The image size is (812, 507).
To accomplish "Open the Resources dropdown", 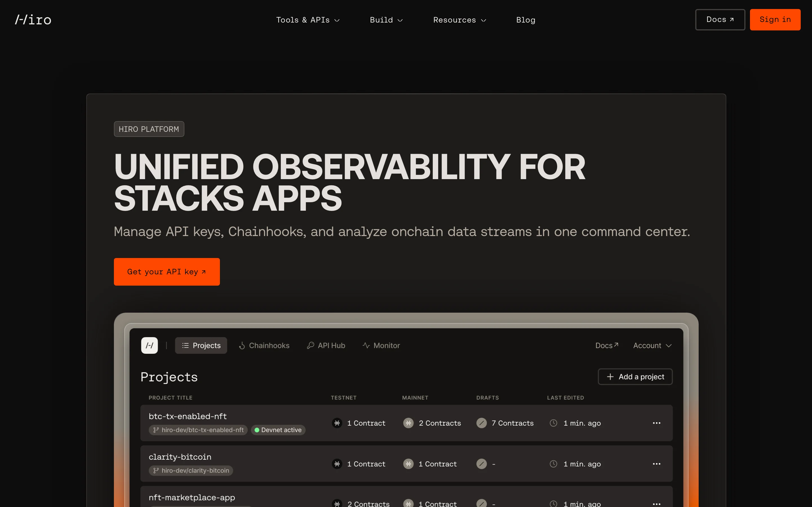I will pyautogui.click(x=459, y=20).
